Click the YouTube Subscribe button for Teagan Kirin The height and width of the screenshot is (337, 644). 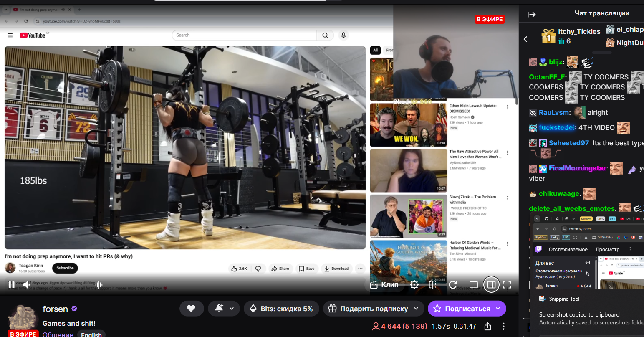[x=65, y=268]
